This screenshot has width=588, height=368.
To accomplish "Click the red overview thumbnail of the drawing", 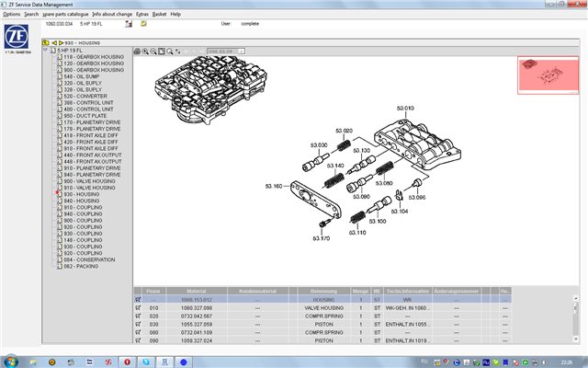I will (x=548, y=75).
